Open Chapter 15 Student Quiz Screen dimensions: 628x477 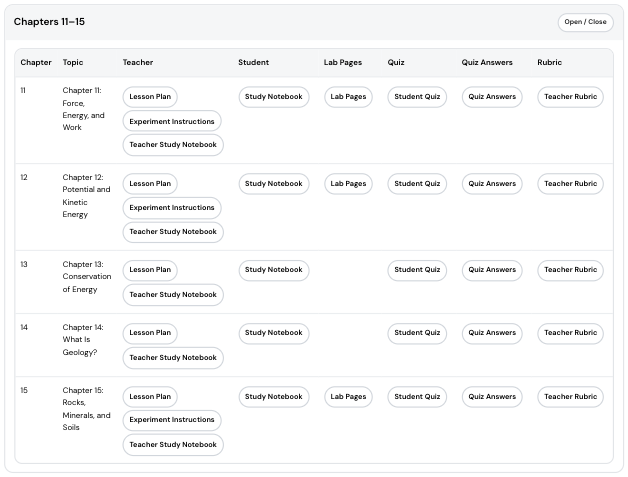417,396
